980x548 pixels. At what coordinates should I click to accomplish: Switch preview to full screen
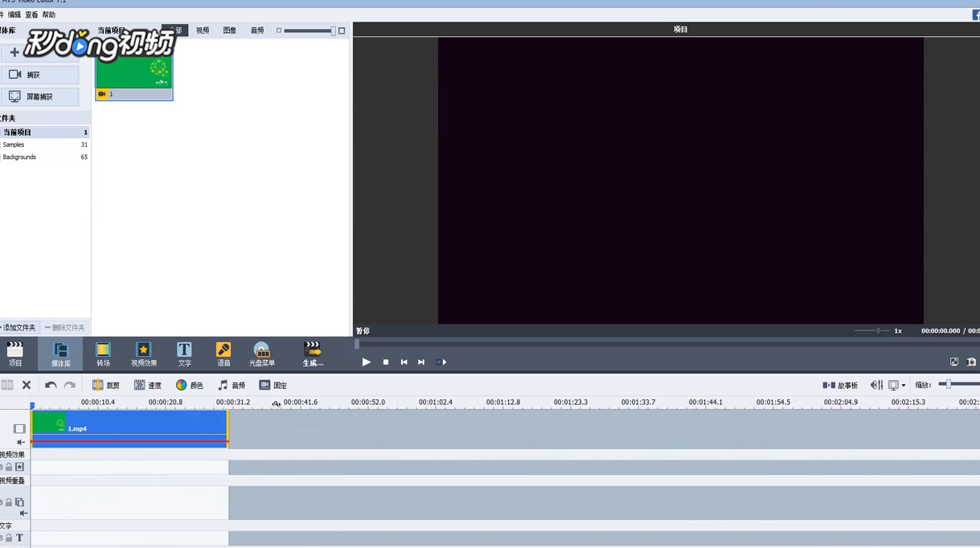[954, 362]
